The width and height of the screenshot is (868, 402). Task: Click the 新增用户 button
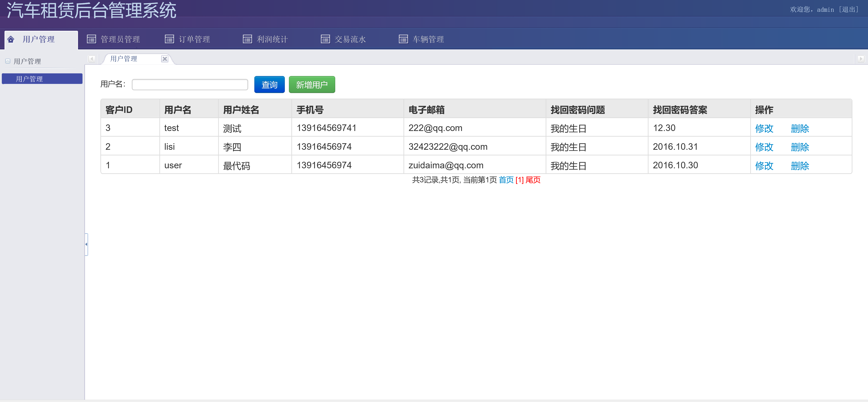click(x=312, y=84)
